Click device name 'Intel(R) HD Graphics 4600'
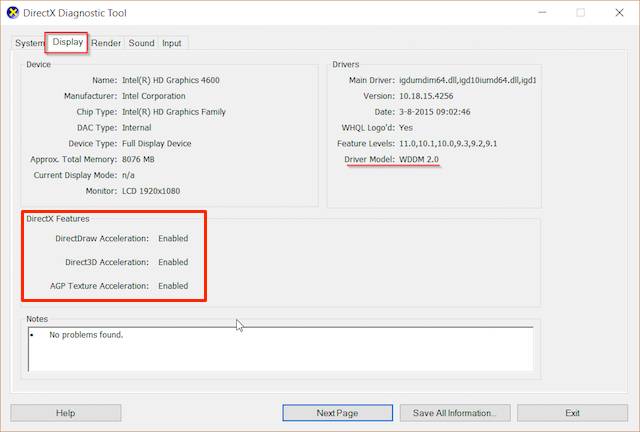The height and width of the screenshot is (432, 640). tap(171, 80)
